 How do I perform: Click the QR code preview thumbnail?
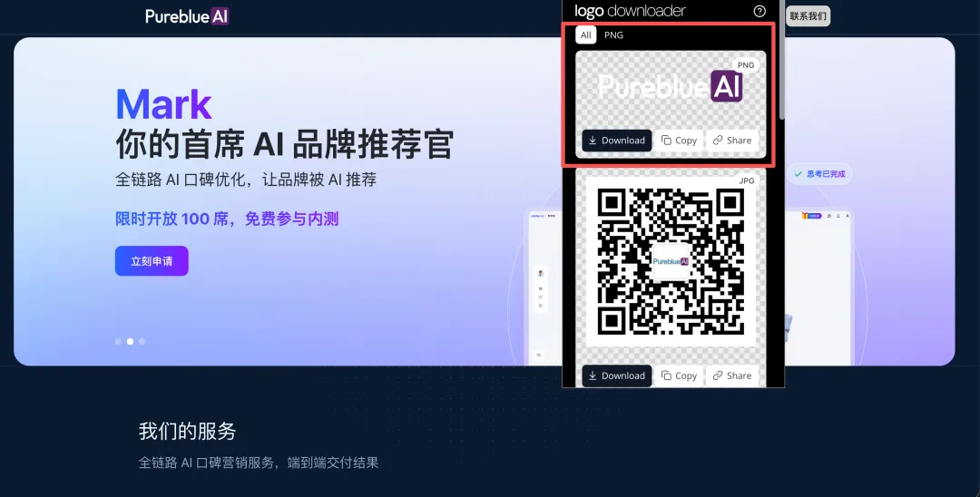point(671,262)
